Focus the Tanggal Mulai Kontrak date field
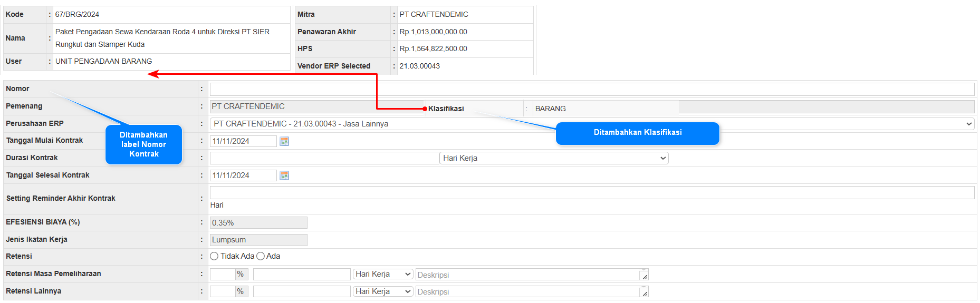This screenshot has height=303, width=980. (243, 141)
